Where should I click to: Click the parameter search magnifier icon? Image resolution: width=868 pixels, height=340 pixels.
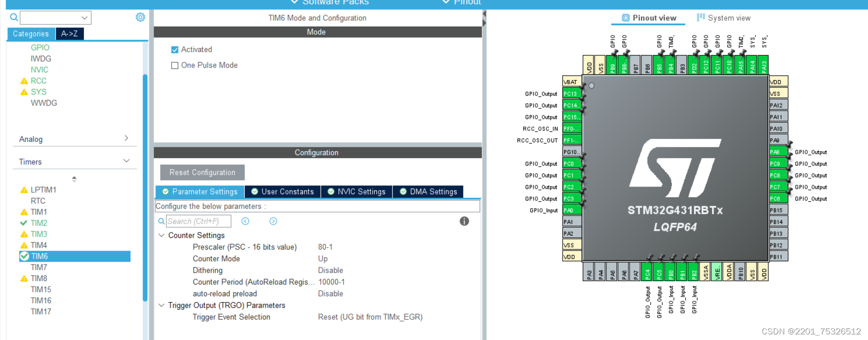click(161, 221)
